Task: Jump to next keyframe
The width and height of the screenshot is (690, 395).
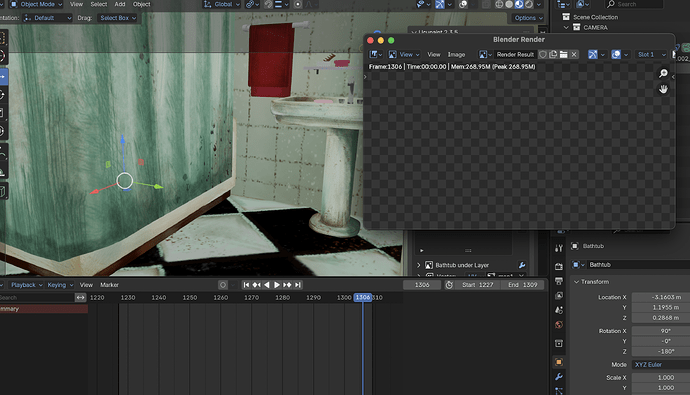Action: point(287,285)
